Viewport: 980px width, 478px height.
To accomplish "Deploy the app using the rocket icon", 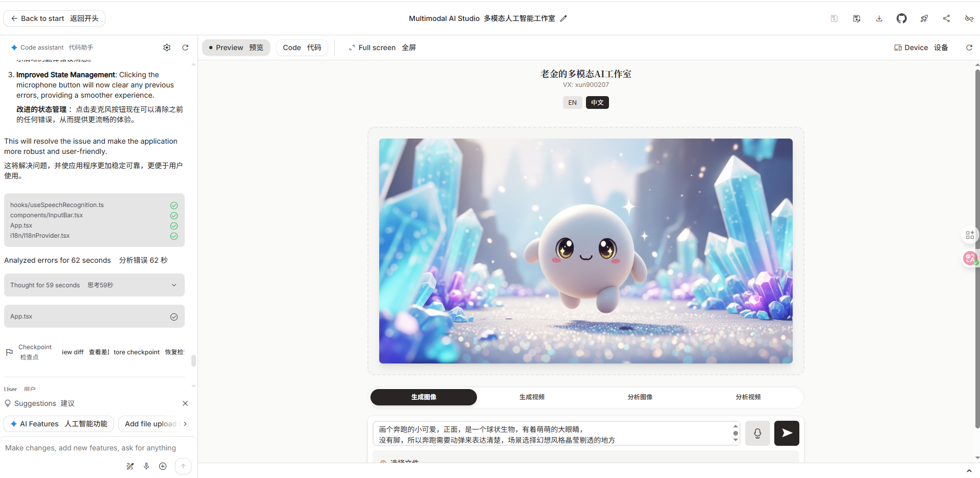I will coord(924,18).
